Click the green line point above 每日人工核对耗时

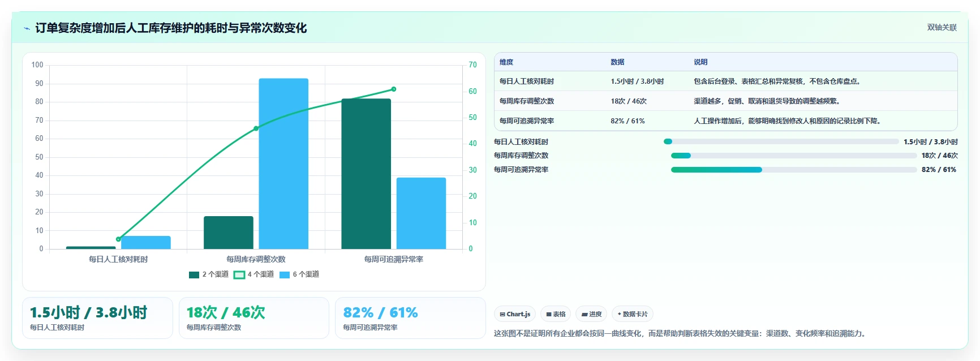[x=118, y=239]
